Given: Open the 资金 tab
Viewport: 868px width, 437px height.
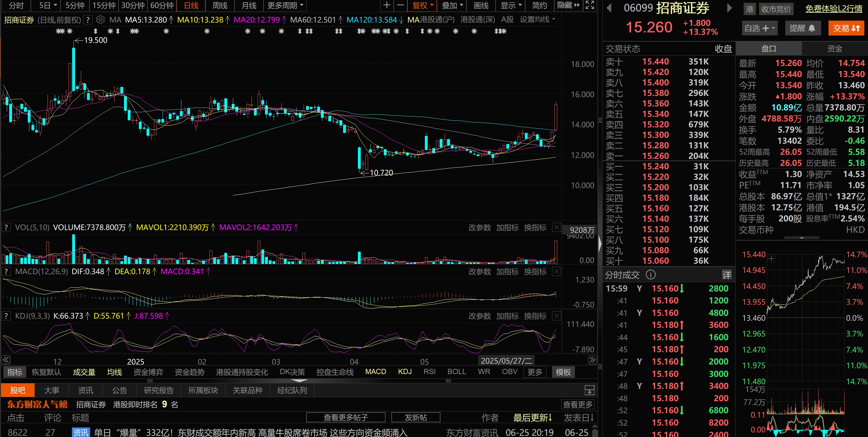Looking at the screenshot, I should [835, 49].
